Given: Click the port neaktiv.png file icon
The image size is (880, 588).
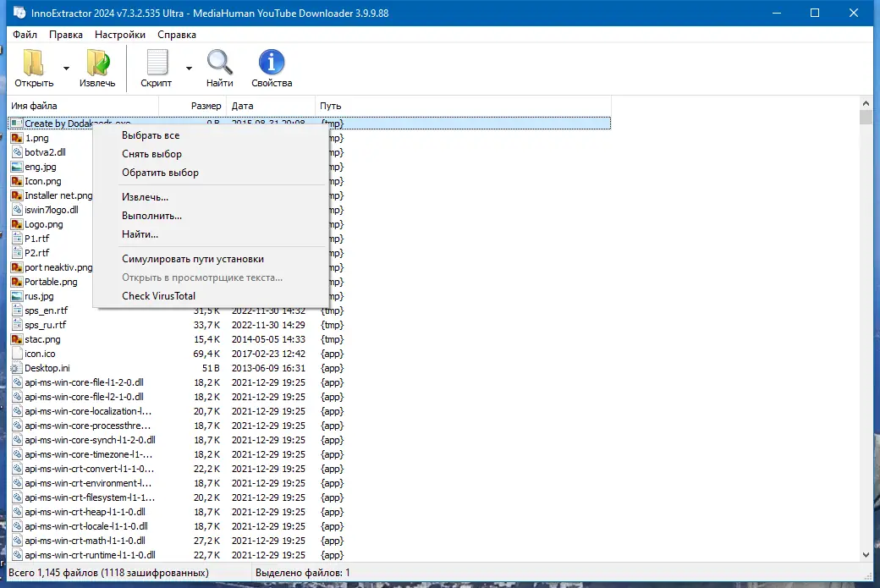Looking at the screenshot, I should pos(17,267).
